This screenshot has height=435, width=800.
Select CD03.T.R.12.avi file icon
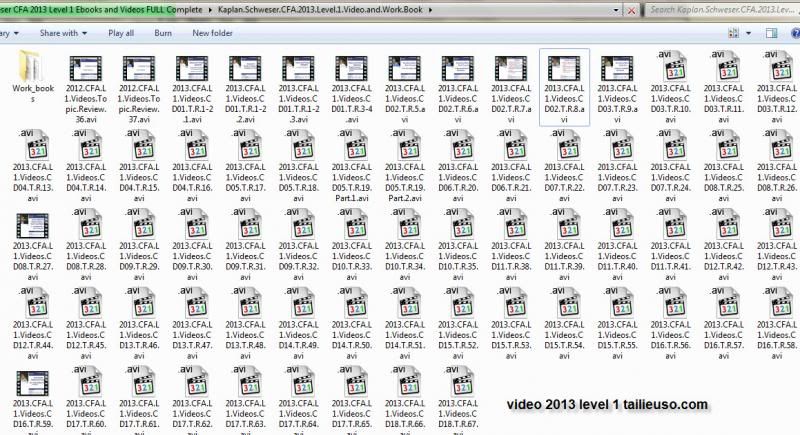tap(777, 66)
